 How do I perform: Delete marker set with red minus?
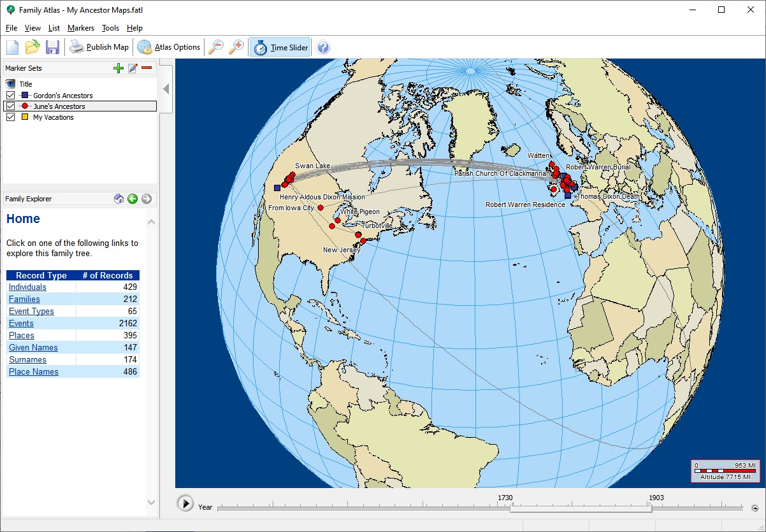(x=147, y=68)
